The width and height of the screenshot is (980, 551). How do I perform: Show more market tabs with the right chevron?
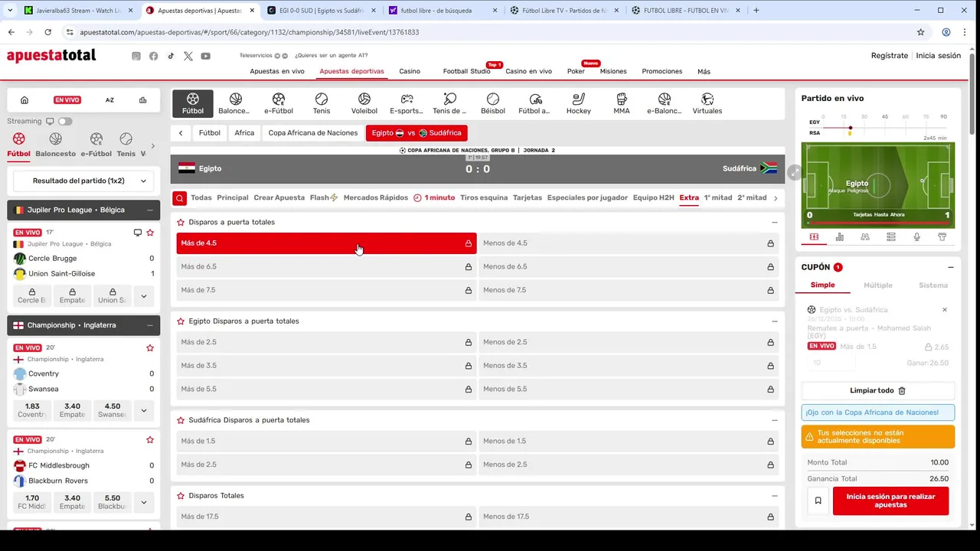[x=776, y=198]
